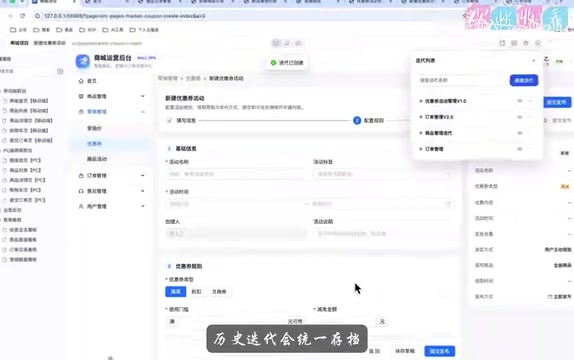Click the calendar icon in 活动时间
Screen dimensions: 574x360
coord(448,204)
